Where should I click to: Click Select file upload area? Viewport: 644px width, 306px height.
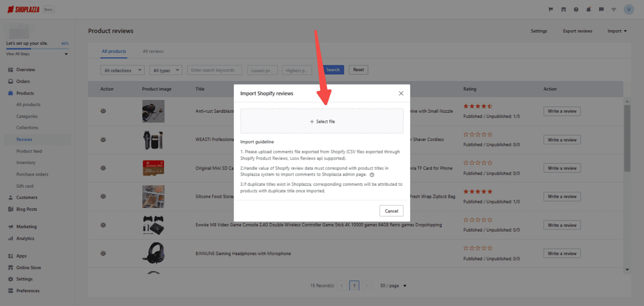pyautogui.click(x=322, y=121)
